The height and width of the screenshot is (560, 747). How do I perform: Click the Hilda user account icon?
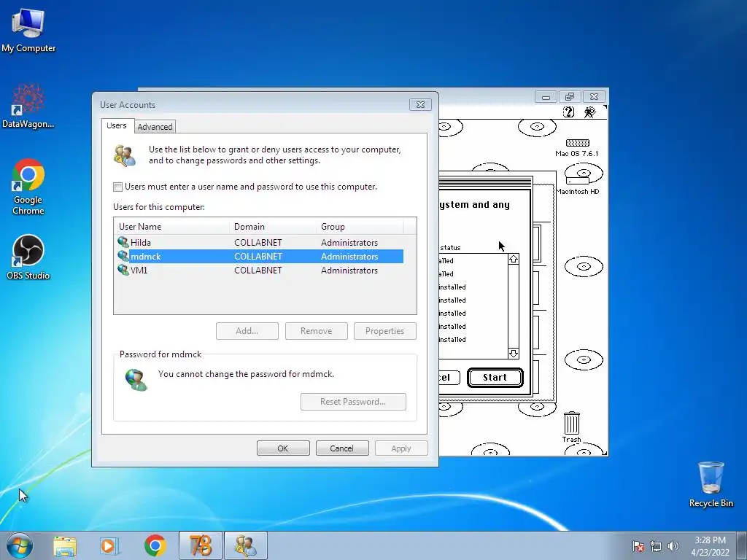coord(123,242)
